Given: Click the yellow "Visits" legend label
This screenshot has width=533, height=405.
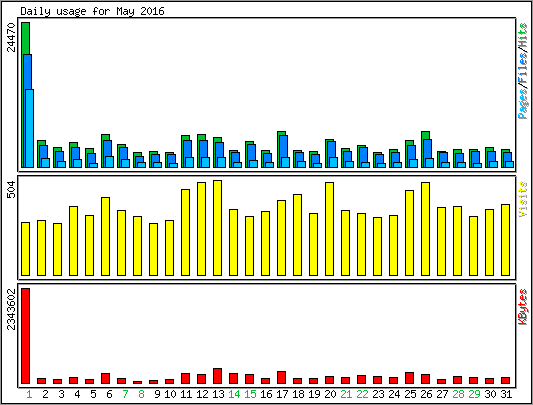Looking at the screenshot, I should (523, 199).
